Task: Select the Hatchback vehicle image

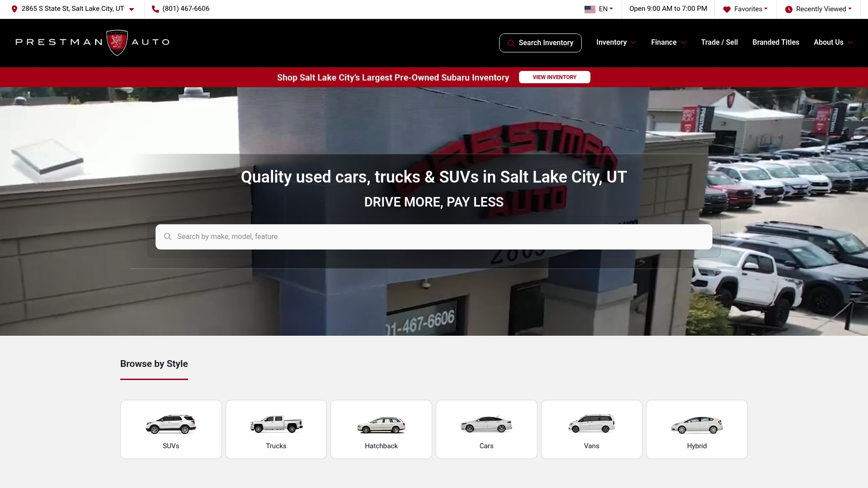Action: (x=381, y=425)
